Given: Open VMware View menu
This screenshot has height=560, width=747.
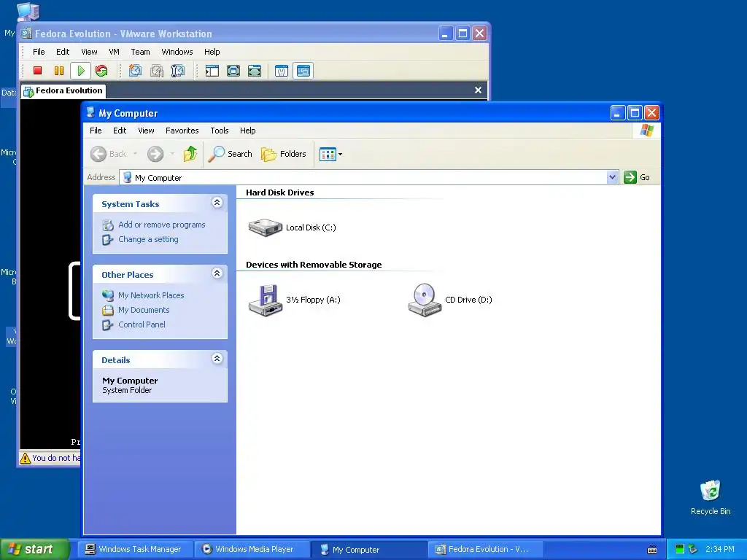Looking at the screenshot, I should pos(89,52).
